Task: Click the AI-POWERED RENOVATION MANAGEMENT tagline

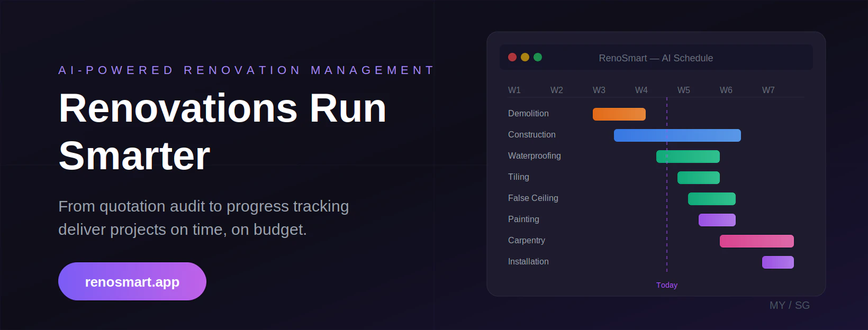Action: click(246, 70)
